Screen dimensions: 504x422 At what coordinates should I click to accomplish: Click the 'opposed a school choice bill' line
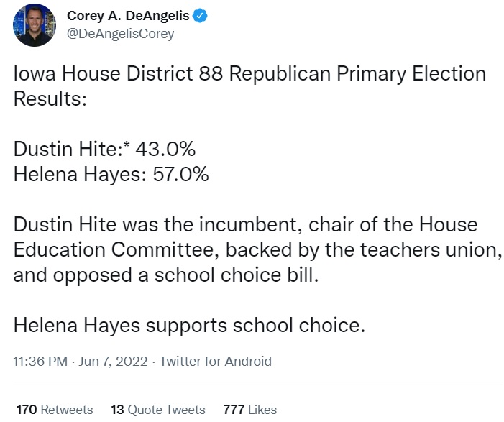[x=166, y=275]
